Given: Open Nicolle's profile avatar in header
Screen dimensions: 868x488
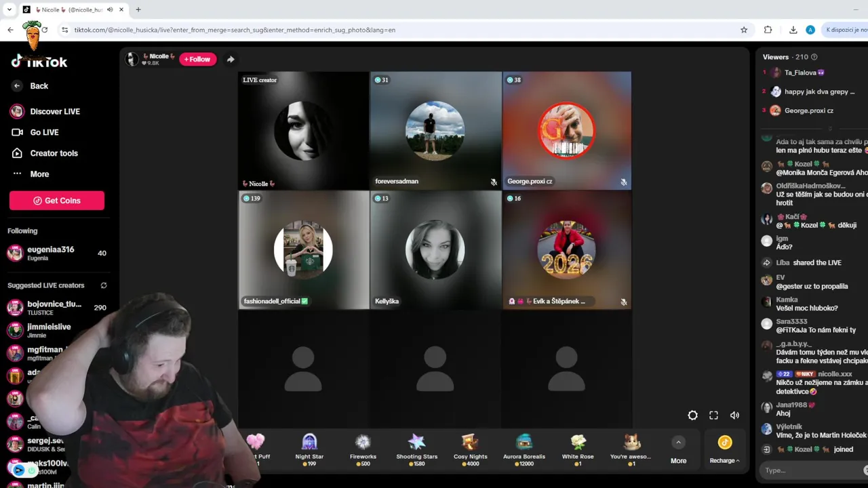Looking at the screenshot, I should [x=132, y=59].
